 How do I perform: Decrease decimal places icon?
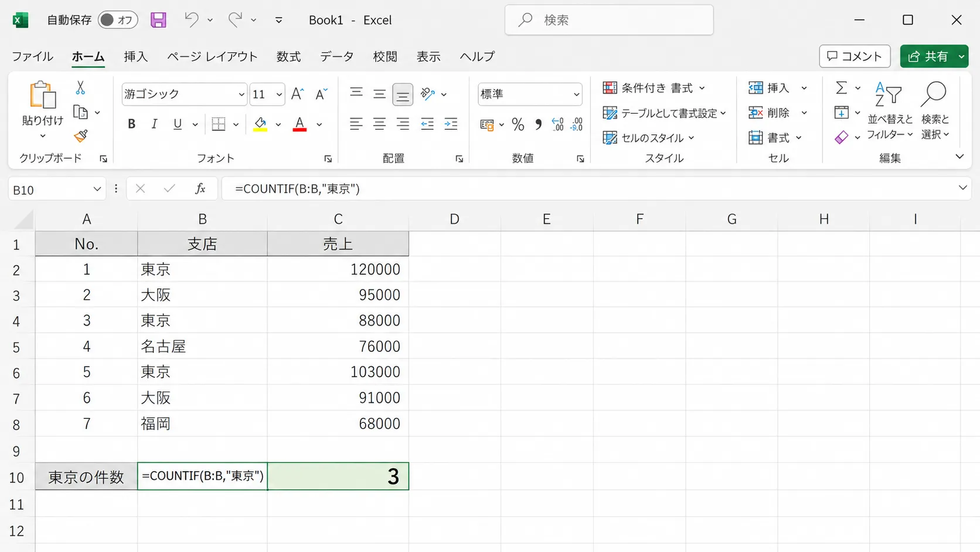pyautogui.click(x=577, y=124)
